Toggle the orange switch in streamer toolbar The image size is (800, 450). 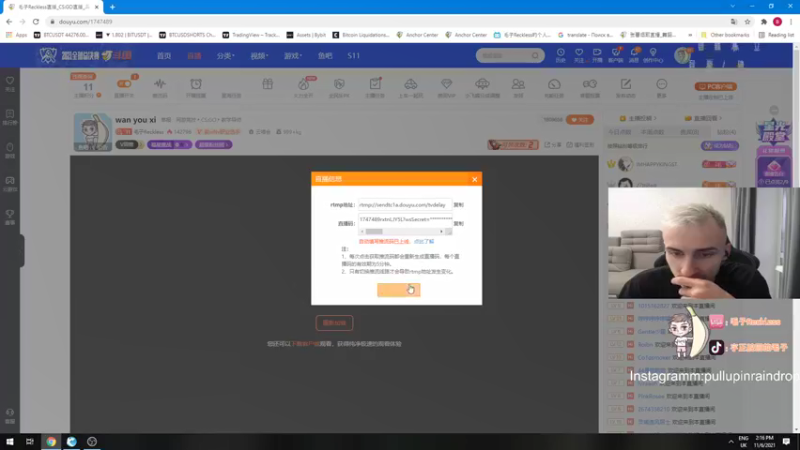[124, 84]
